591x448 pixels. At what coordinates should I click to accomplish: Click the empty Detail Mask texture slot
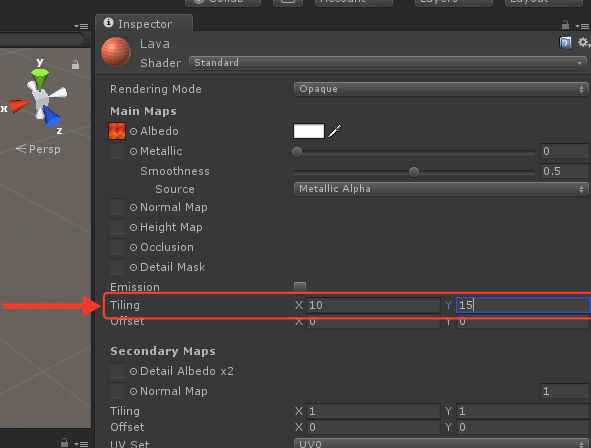coord(117,267)
